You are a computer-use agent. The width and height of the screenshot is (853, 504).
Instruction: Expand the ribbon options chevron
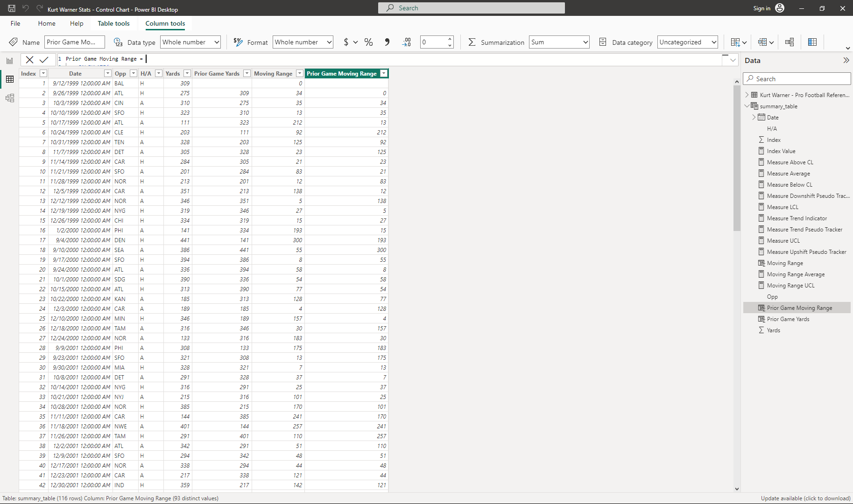(x=848, y=48)
